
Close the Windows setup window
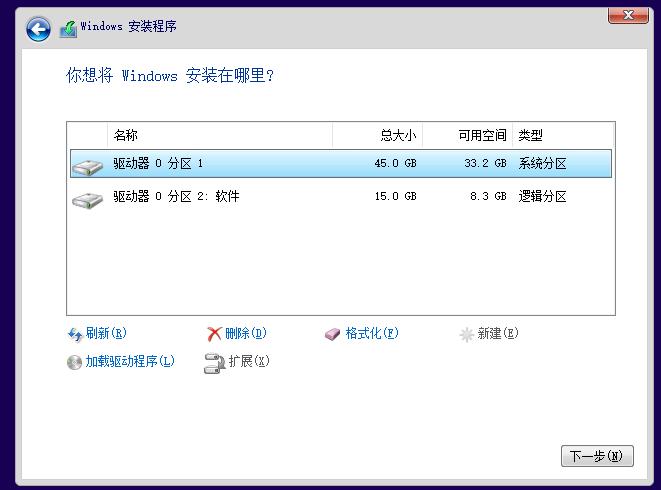tap(628, 15)
